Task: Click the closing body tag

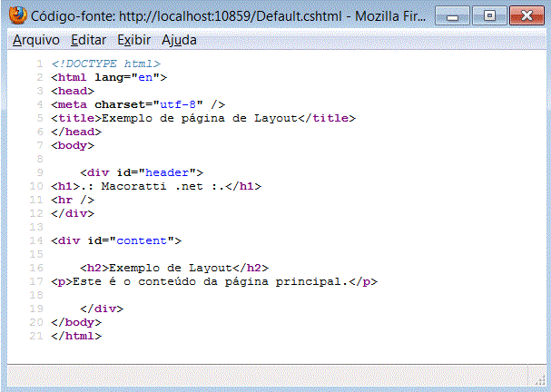Action: (x=76, y=323)
